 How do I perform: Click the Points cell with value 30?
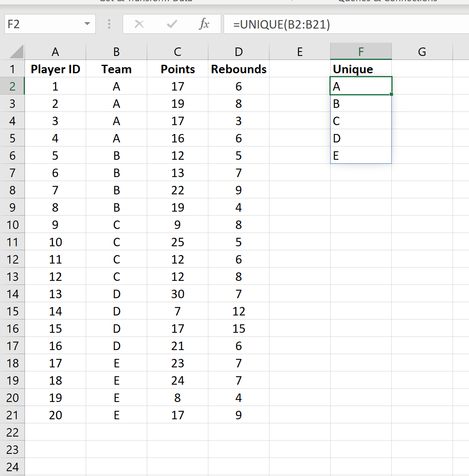pos(177,294)
